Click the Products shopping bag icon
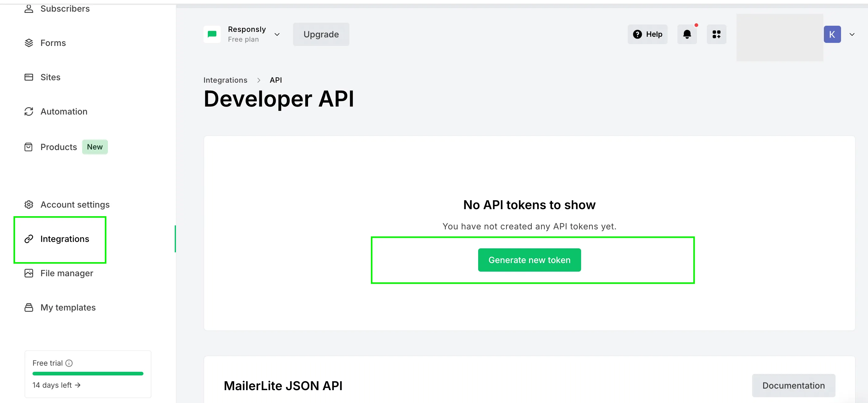The width and height of the screenshot is (868, 403). pyautogui.click(x=29, y=147)
